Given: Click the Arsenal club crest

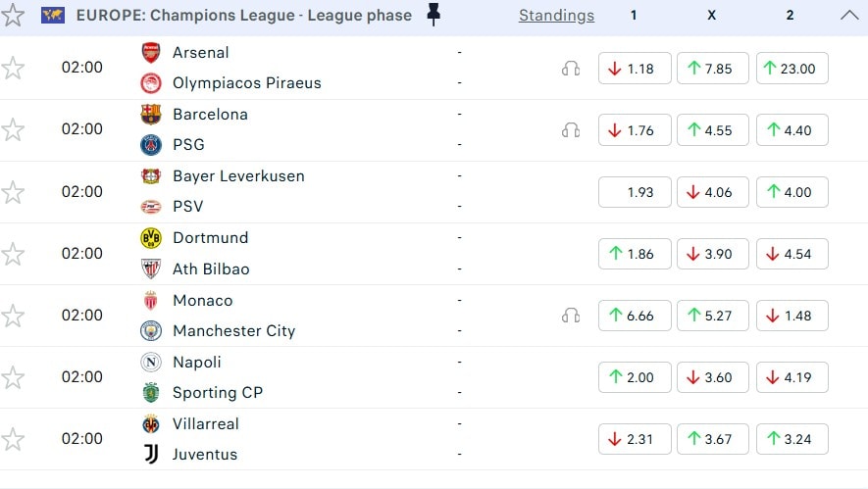Looking at the screenshot, I should point(150,53).
